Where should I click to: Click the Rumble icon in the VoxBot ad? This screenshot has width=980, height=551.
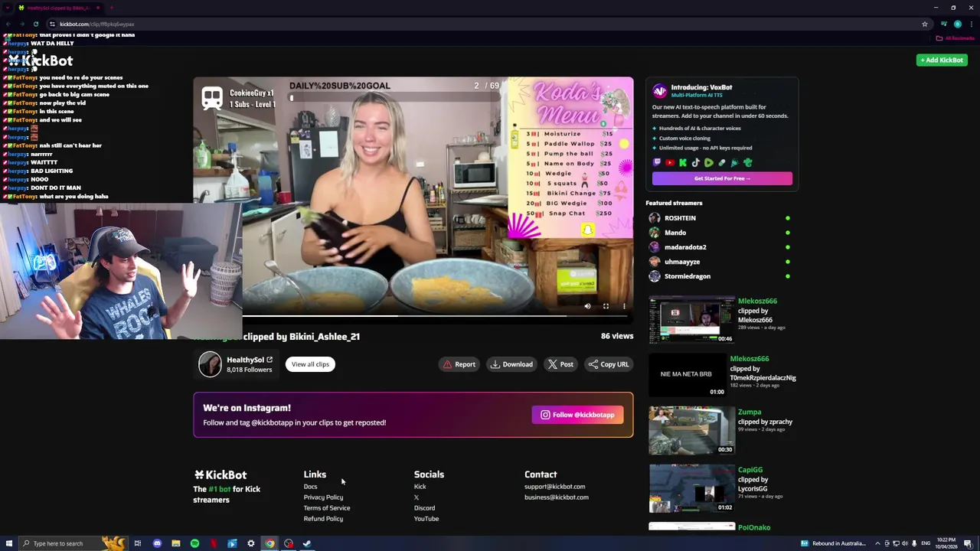click(709, 162)
